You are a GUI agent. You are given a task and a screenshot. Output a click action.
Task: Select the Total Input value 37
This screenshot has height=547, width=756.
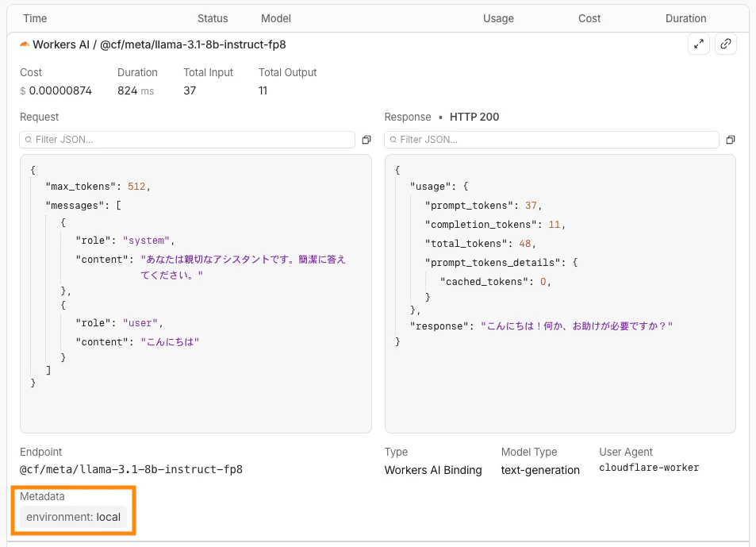[x=190, y=91]
